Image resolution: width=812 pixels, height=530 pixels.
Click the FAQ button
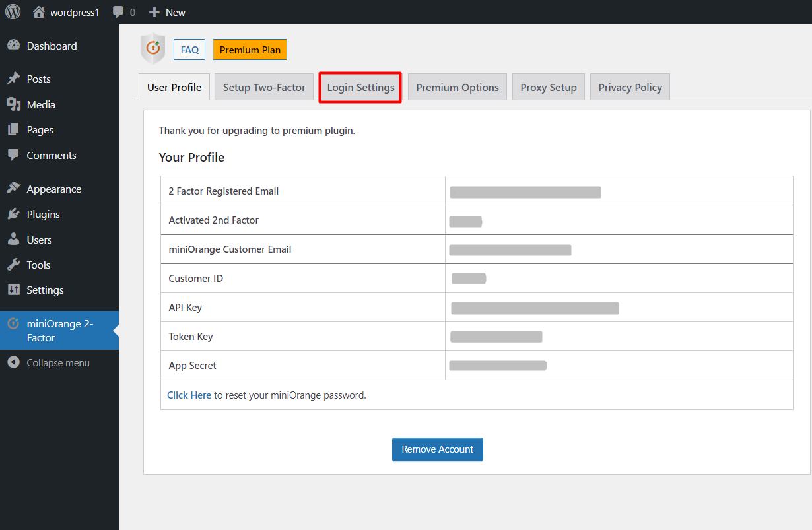(189, 50)
